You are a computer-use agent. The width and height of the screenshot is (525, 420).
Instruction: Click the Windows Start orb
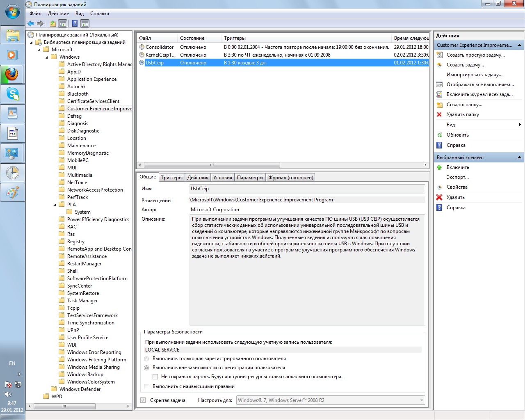pyautogui.click(x=12, y=11)
